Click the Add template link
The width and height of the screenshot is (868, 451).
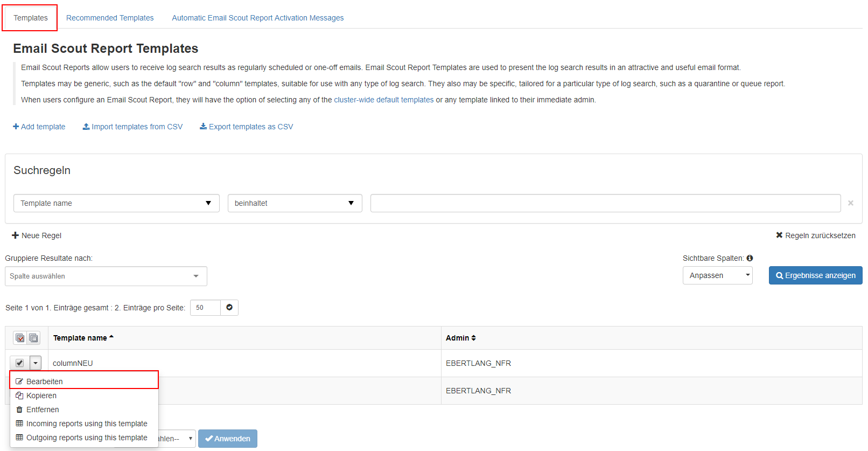(x=39, y=127)
